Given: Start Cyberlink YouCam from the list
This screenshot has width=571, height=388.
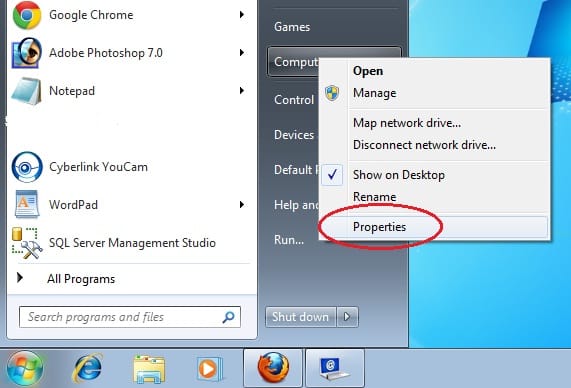Looking at the screenshot, I should click(x=98, y=167).
